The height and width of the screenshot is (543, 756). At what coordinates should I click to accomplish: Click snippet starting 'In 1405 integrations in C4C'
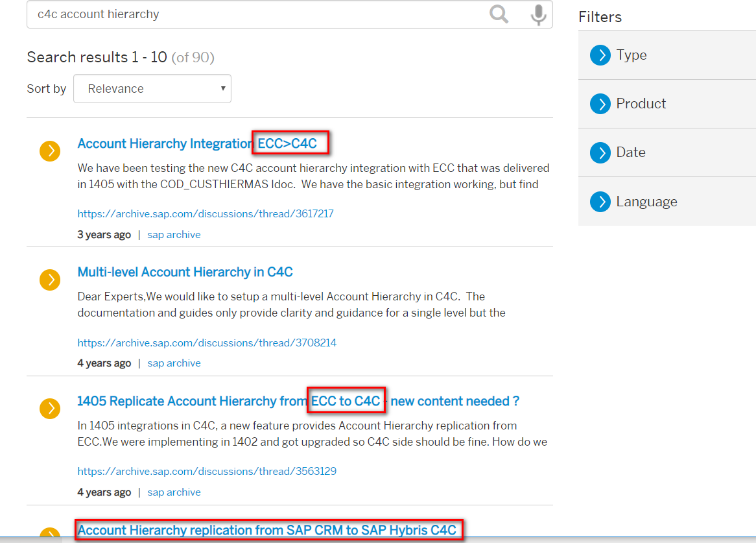[312, 434]
